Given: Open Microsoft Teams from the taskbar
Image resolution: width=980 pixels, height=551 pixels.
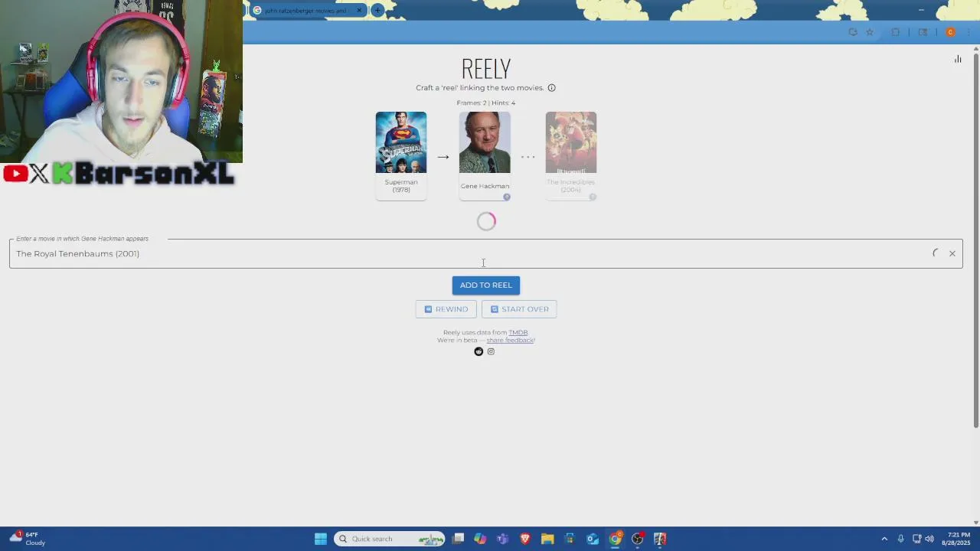Looking at the screenshot, I should 502,539.
